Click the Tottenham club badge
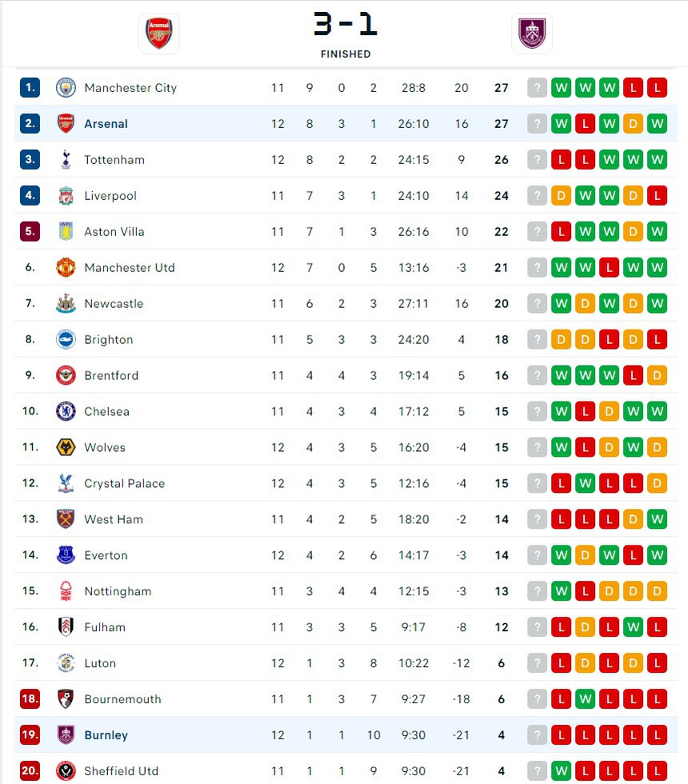Viewport: 688px width, 784px height. 66,159
